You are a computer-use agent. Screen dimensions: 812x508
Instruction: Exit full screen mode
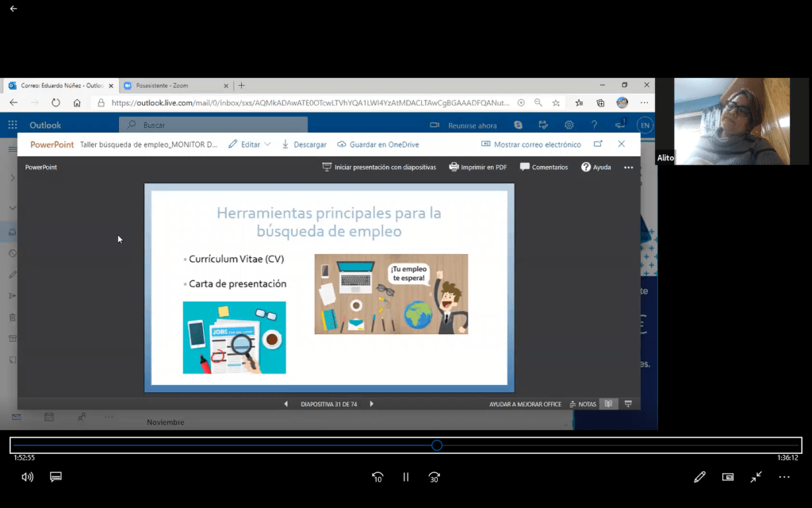(x=756, y=477)
